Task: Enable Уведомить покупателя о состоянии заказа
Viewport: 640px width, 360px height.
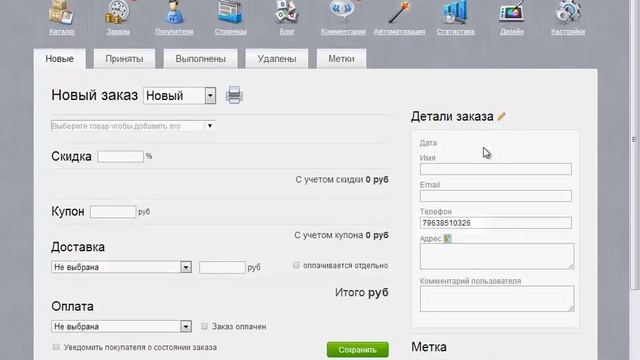Action: (x=56, y=347)
